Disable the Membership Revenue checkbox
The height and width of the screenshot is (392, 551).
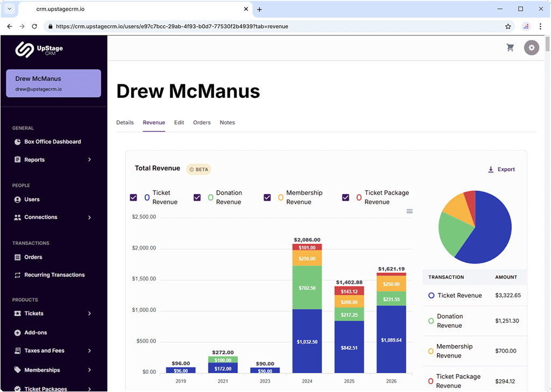point(267,197)
